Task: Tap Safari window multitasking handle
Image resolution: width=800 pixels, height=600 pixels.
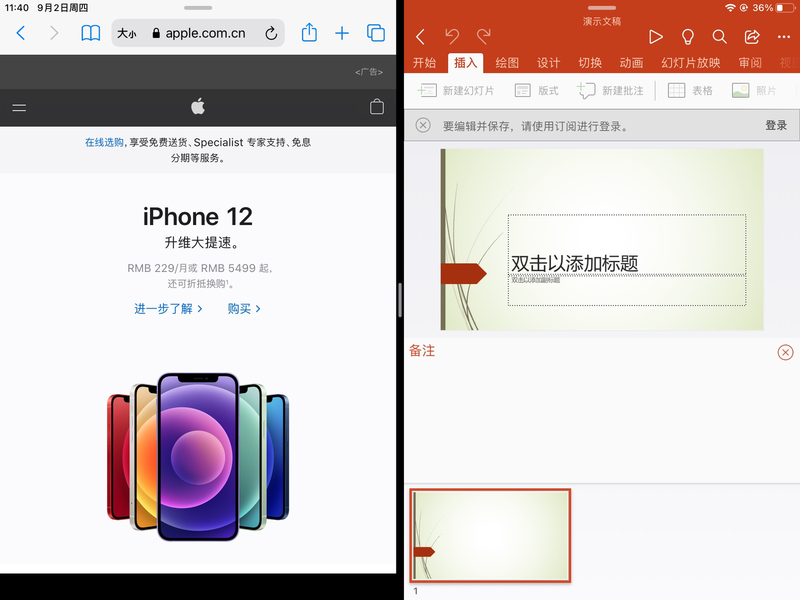Action: [198, 8]
